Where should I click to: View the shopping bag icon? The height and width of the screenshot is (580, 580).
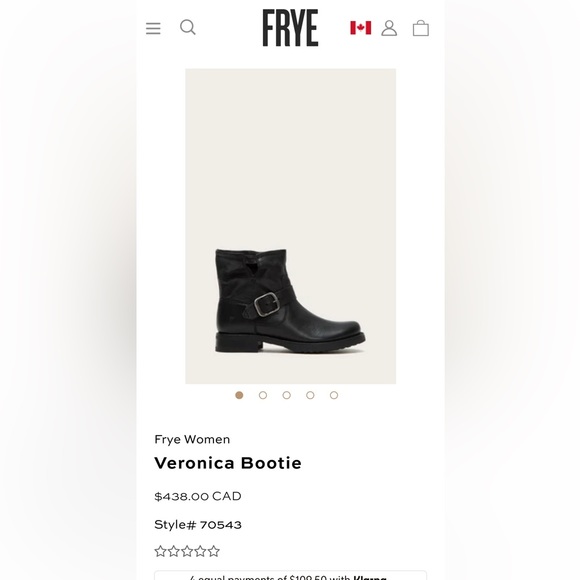(421, 28)
